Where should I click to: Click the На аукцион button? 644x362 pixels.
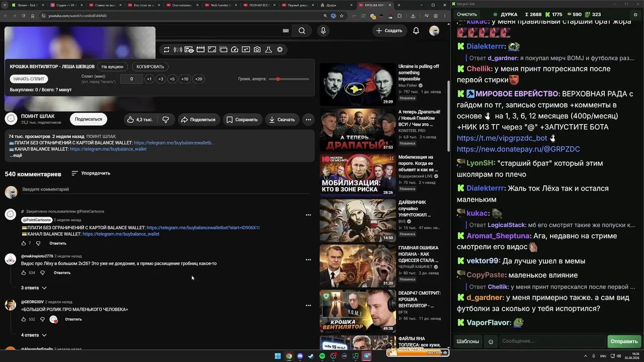click(x=112, y=66)
